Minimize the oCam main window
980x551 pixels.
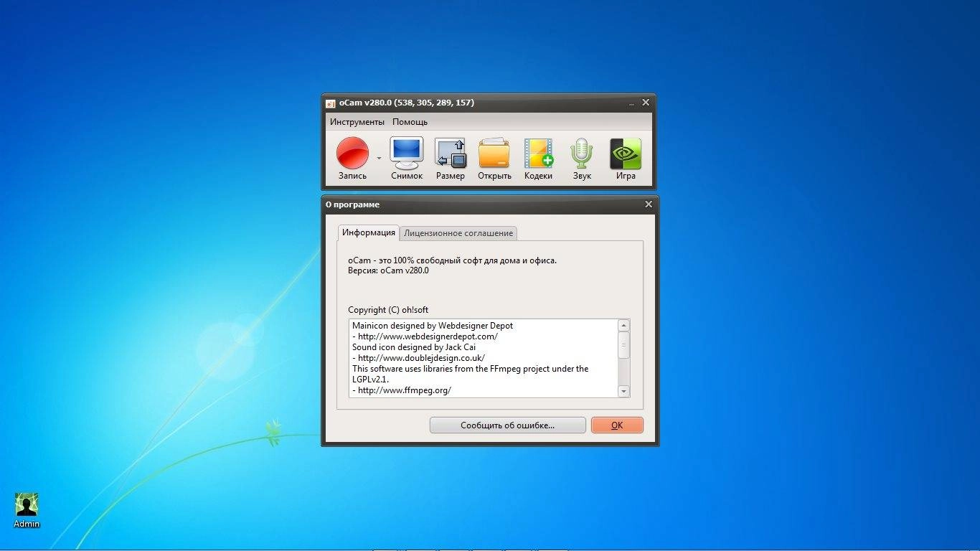631,103
